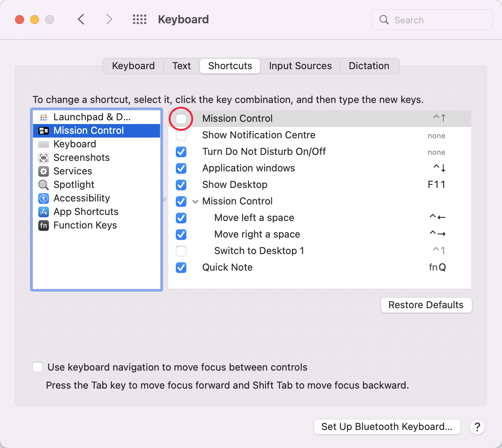
Task: Click the Launchpad & Dock category icon
Action: [x=44, y=117]
